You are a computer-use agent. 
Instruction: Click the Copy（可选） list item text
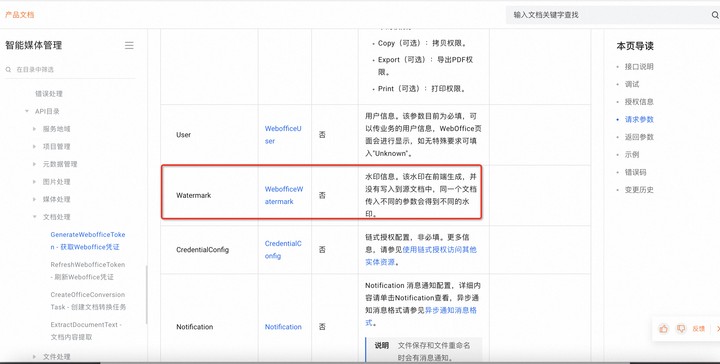pos(422,43)
